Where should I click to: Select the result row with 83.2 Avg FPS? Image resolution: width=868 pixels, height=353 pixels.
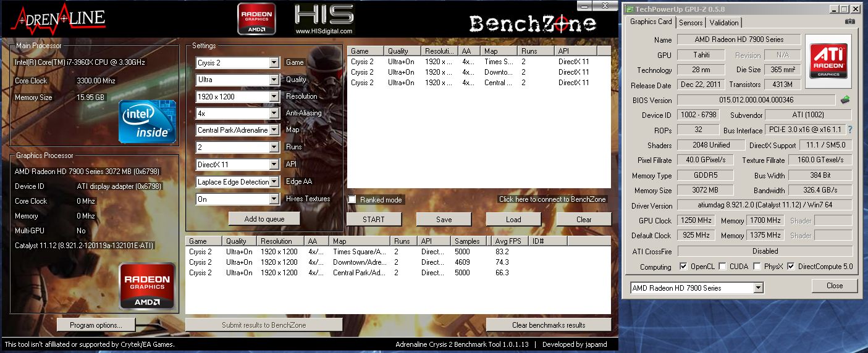tap(398, 252)
